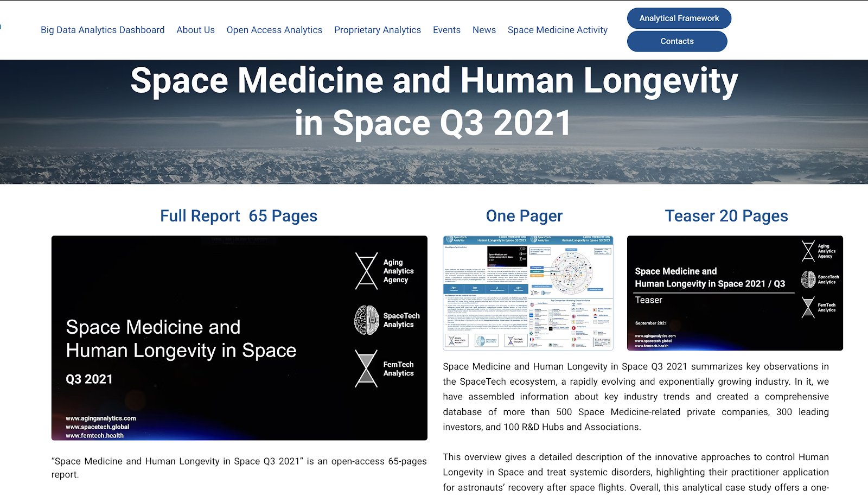This screenshot has width=868, height=496.
Task: Open the One Pager infographic thumbnail
Action: (528, 293)
